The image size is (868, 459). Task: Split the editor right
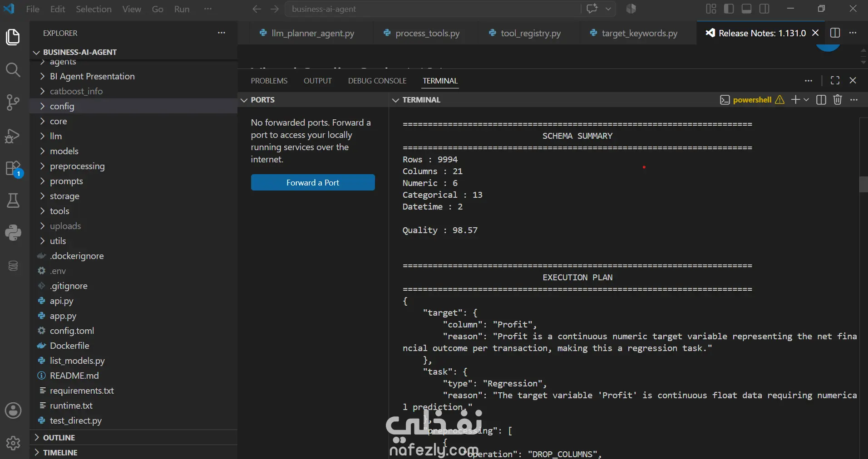pyautogui.click(x=835, y=33)
